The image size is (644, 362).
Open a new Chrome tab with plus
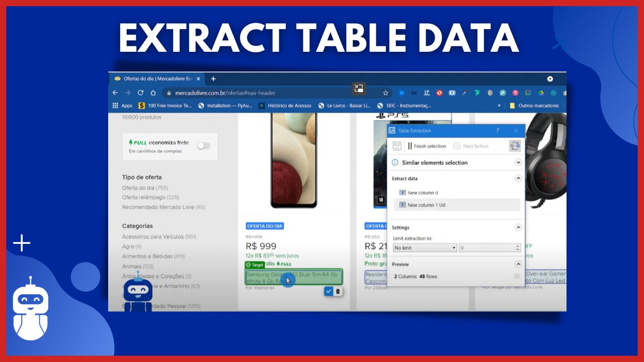click(x=213, y=79)
